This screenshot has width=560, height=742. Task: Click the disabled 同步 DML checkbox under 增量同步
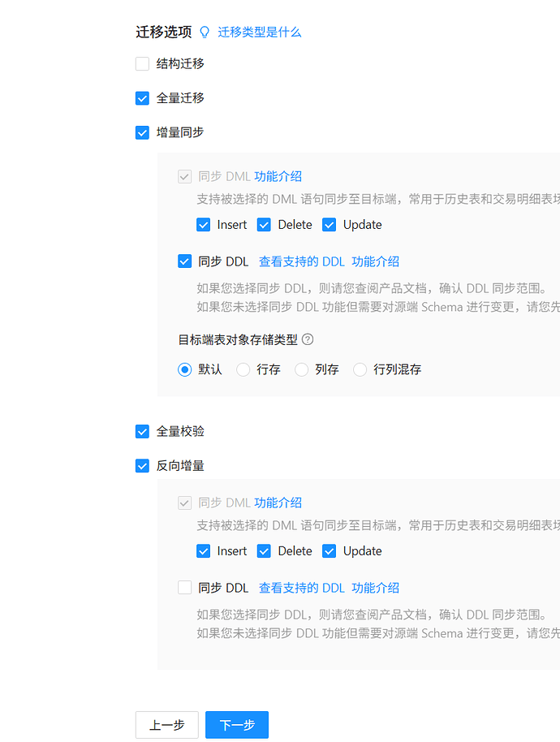click(x=184, y=176)
